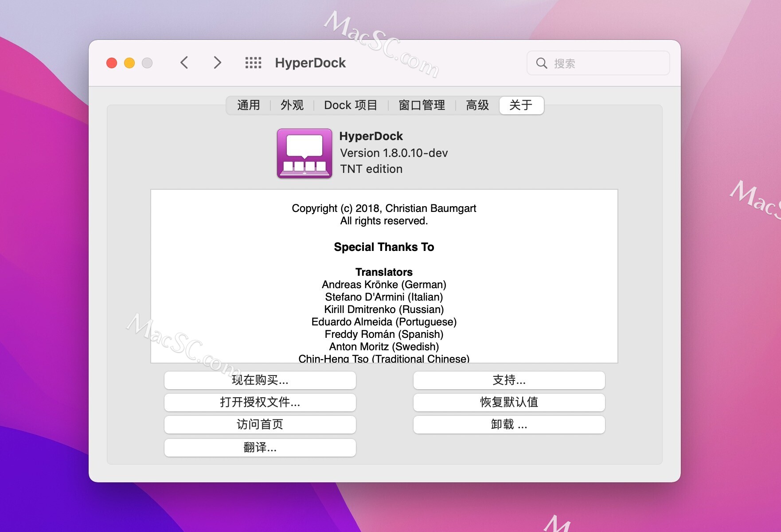Go forward with the right chevron
This screenshot has height=532, width=781.
pyautogui.click(x=217, y=63)
